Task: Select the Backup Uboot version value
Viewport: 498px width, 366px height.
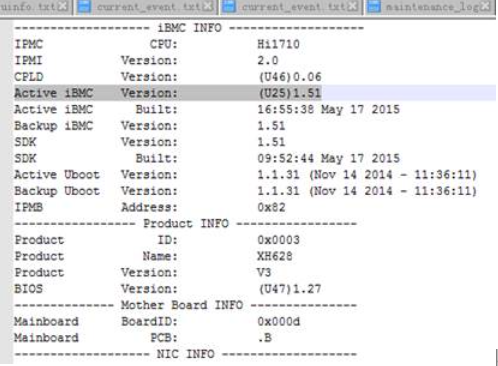Action: pos(367,191)
